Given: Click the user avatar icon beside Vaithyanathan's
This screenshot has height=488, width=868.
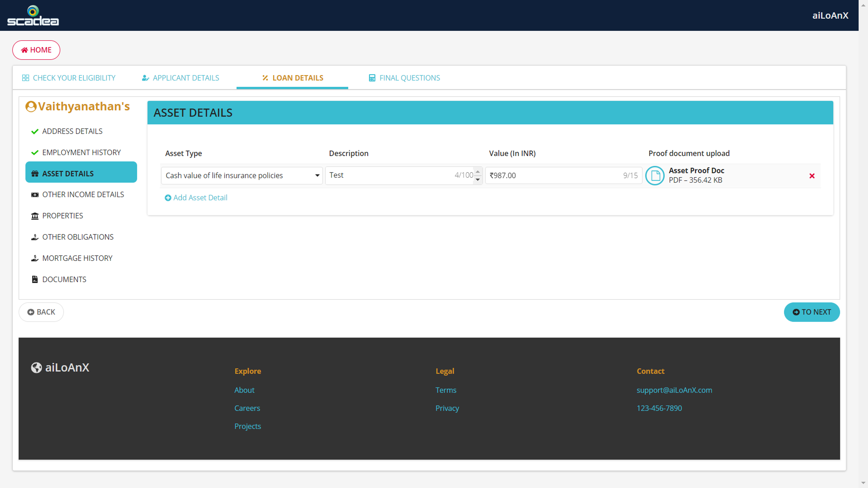Looking at the screenshot, I should 31,106.
